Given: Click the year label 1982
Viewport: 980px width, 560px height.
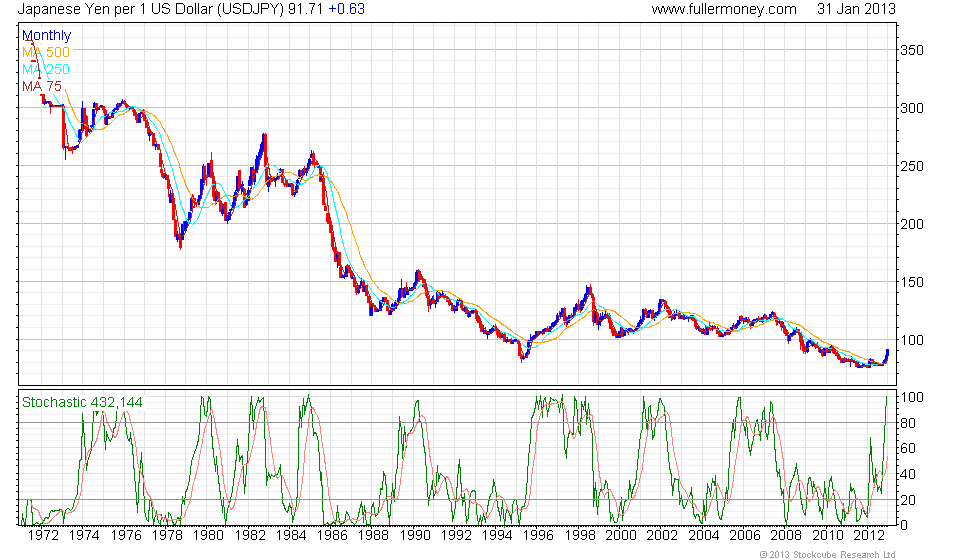Looking at the screenshot, I should pyautogui.click(x=249, y=536).
